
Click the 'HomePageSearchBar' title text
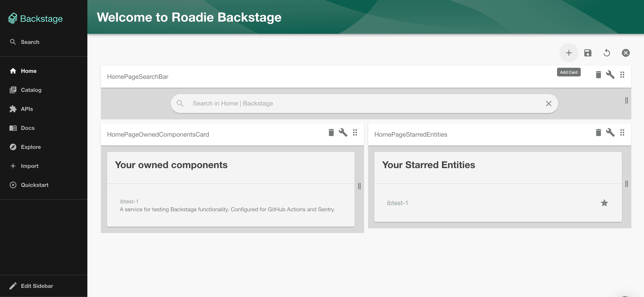pos(138,77)
